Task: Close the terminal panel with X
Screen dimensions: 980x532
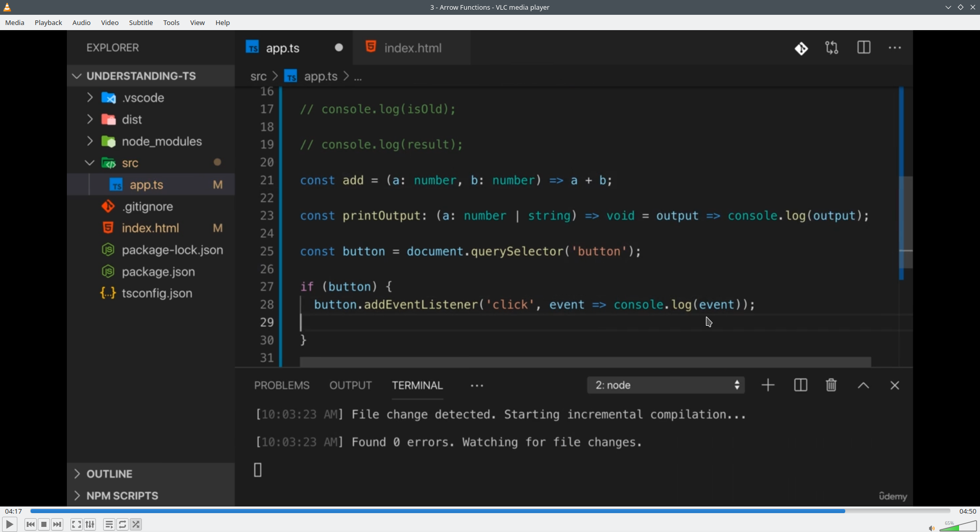Action: click(x=895, y=385)
